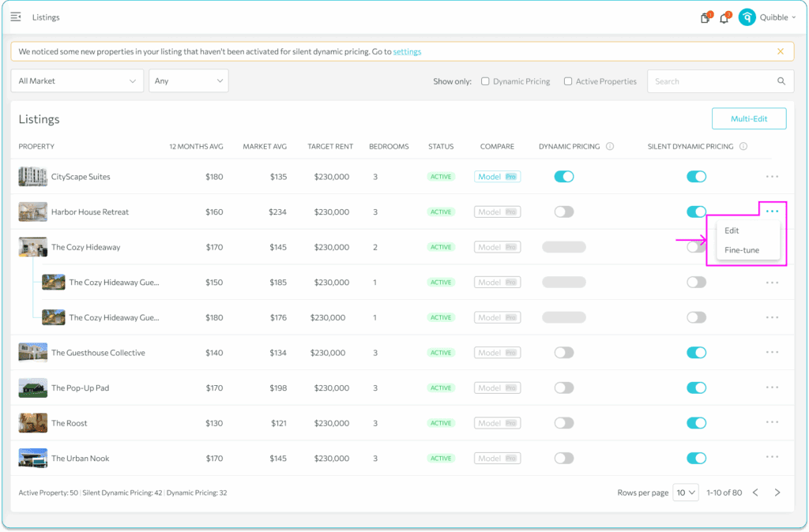Screen dimensions: 809x532
Task: Open more options for The Pop-Up Pad
Action: [772, 388]
